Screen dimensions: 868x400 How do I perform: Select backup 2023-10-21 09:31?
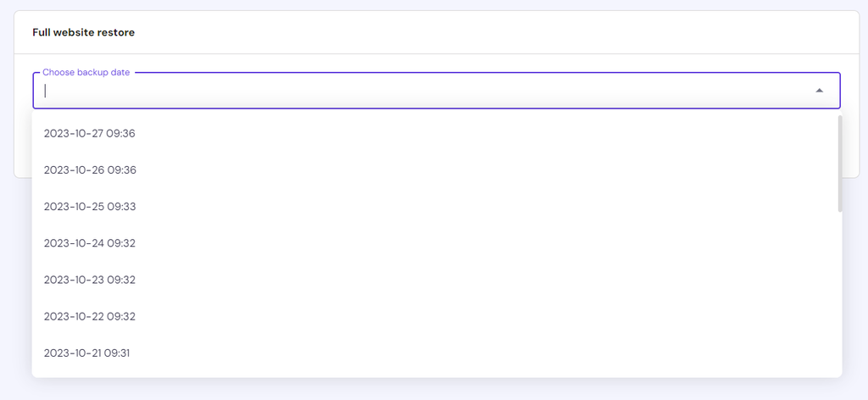pyautogui.click(x=437, y=353)
